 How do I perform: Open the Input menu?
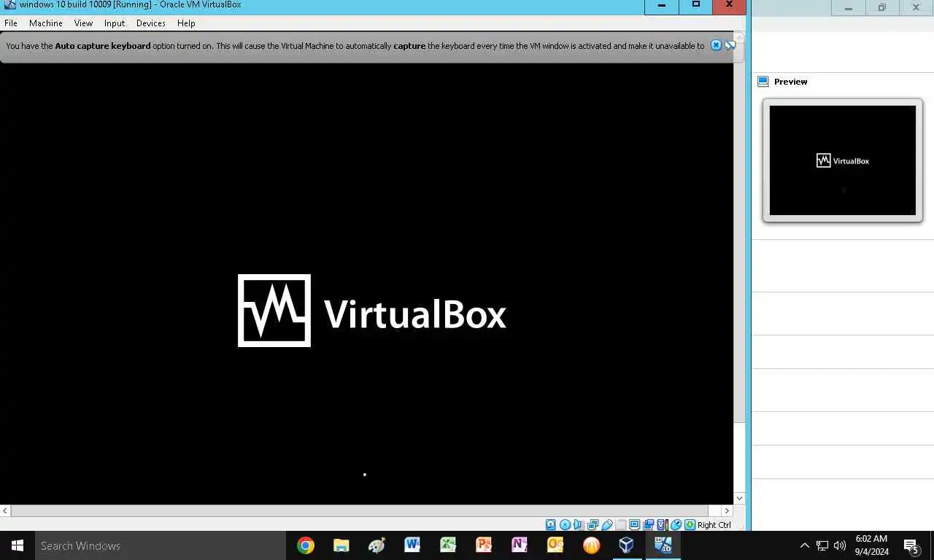[x=115, y=23]
